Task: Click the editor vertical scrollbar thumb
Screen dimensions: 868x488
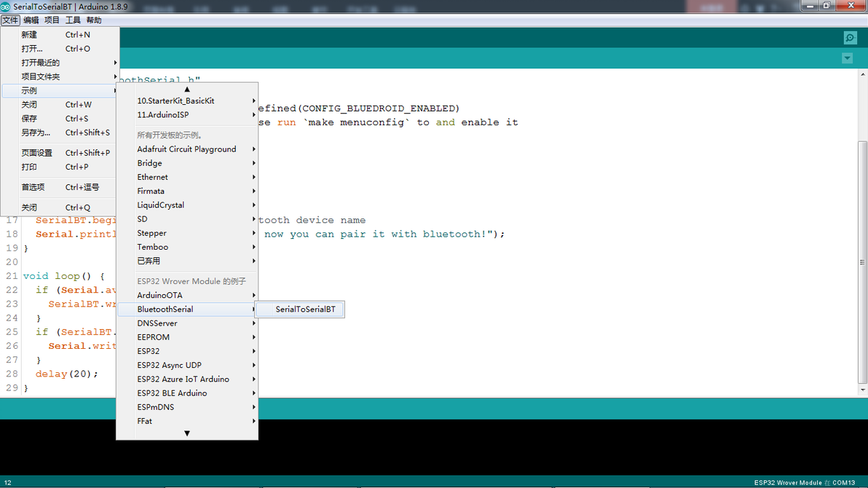Action: tap(862, 262)
